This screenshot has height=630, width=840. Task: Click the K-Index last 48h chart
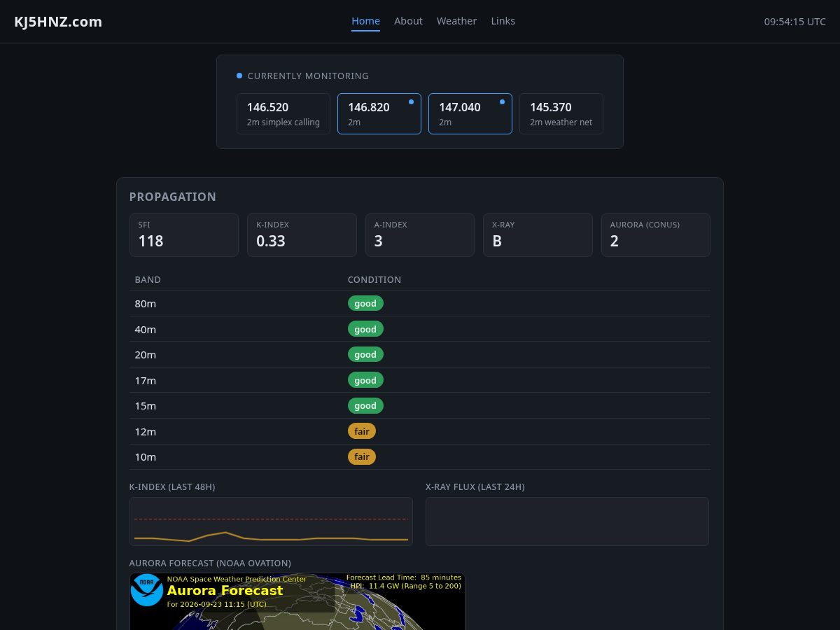pyautogui.click(x=271, y=521)
